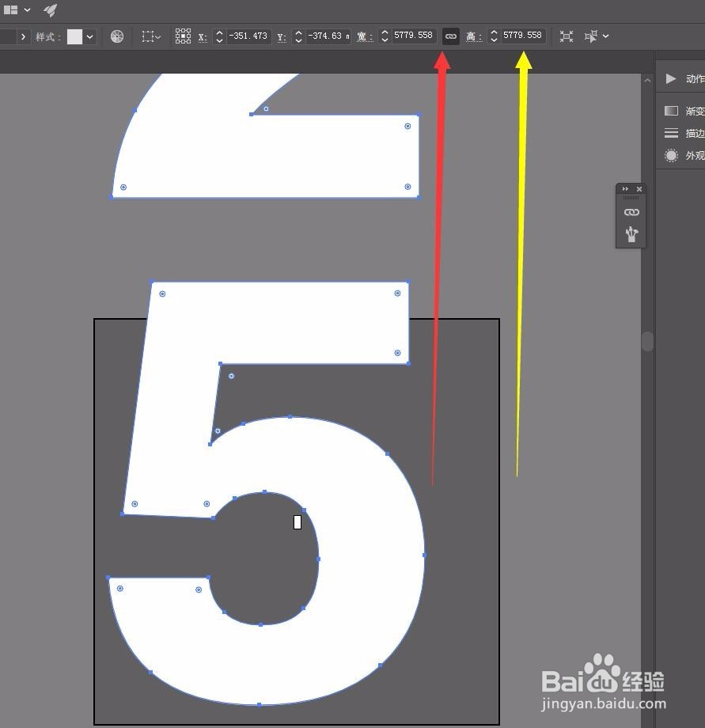The width and height of the screenshot is (705, 728).
Task: Click the width stepper arrows
Action: click(385, 36)
